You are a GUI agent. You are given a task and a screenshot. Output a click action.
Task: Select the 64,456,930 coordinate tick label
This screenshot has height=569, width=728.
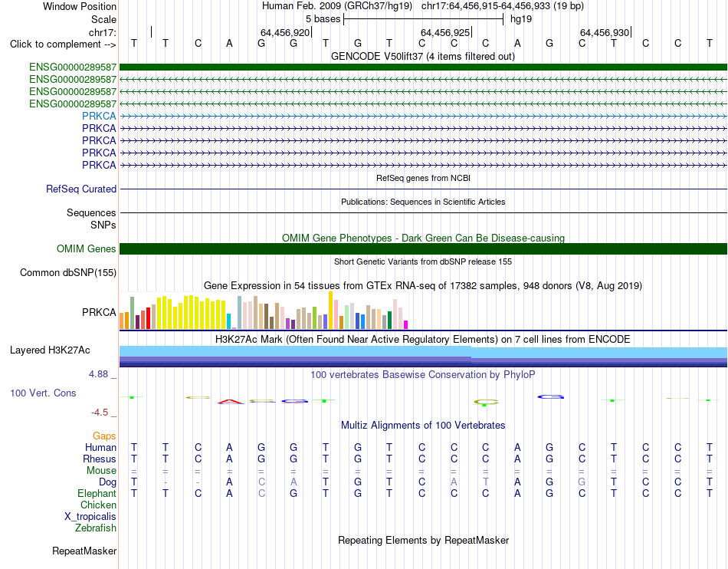pos(605,32)
